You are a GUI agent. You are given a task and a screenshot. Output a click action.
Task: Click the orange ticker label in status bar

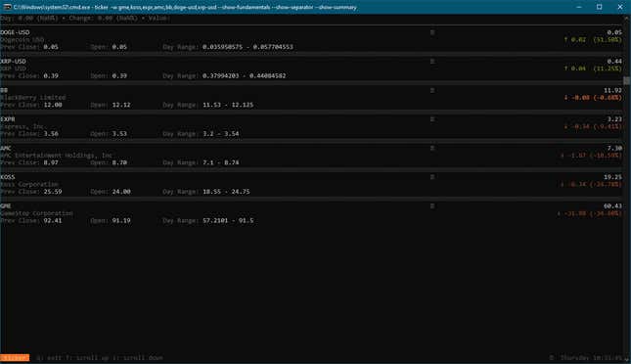click(15, 357)
